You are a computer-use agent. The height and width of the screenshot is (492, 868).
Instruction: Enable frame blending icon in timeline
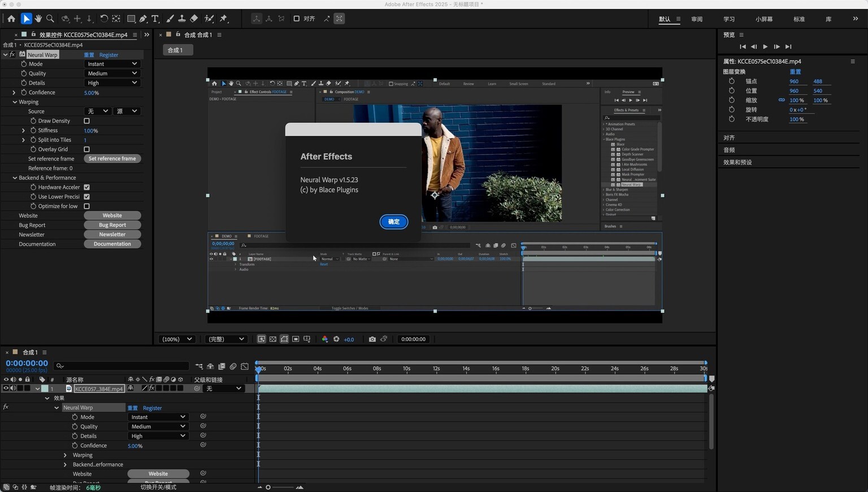[x=222, y=366]
